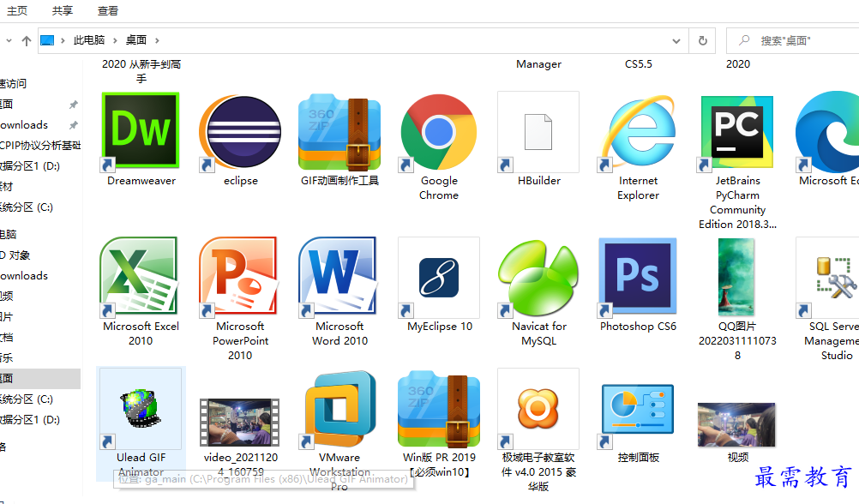Open CPIP协议分析基础 folder in sidebar
859x504 pixels.
(40, 145)
